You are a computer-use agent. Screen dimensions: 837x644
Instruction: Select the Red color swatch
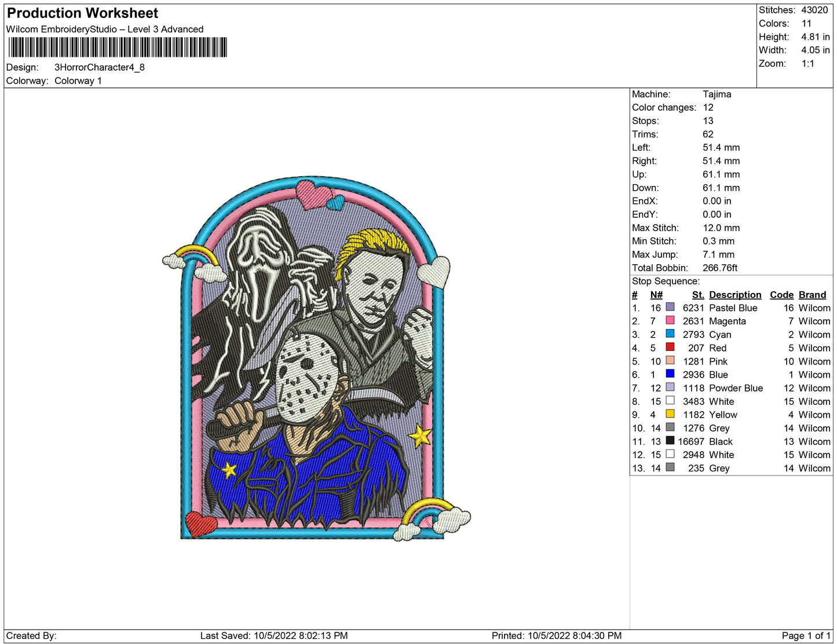[670, 347]
